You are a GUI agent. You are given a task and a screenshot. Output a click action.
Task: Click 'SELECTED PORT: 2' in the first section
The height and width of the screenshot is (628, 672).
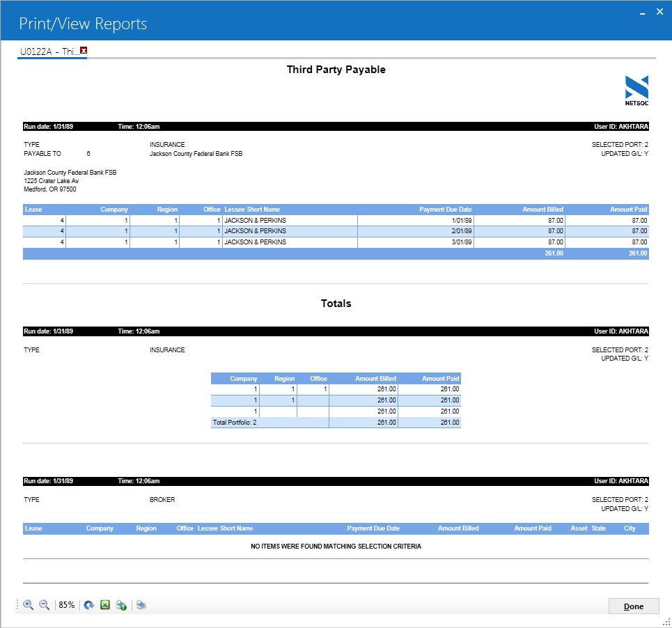point(620,144)
